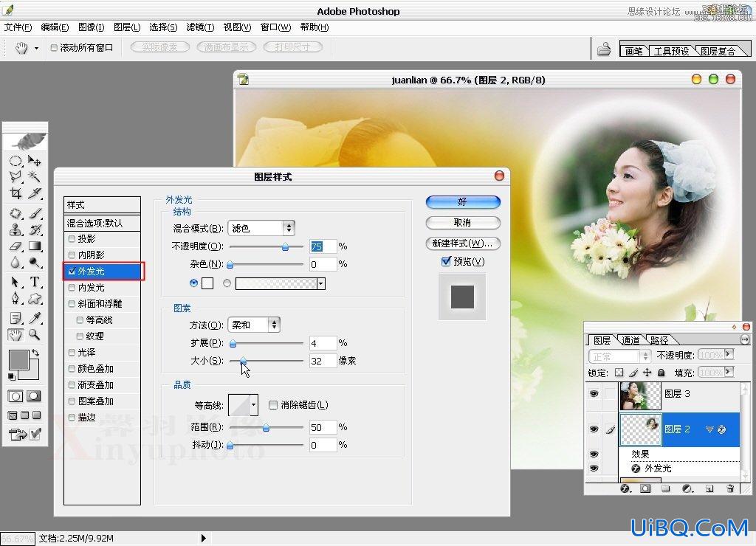Viewport: 756px width, 546px height.
Task: Swap foreground and background colors
Action: (35, 353)
